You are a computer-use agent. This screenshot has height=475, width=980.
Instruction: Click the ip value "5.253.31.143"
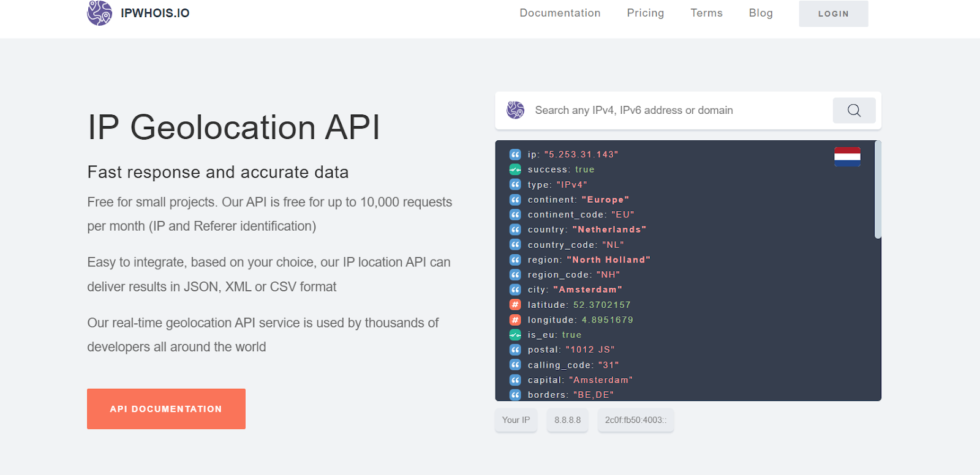click(581, 154)
